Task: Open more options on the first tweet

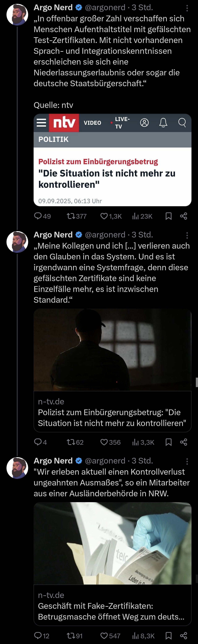Action: [187, 8]
